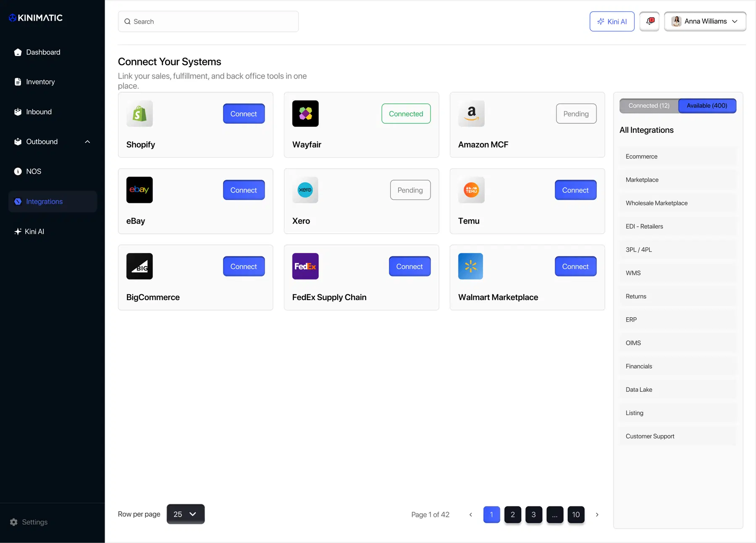Filter by Ecommerce category
This screenshot has height=543, width=756.
pyautogui.click(x=678, y=156)
